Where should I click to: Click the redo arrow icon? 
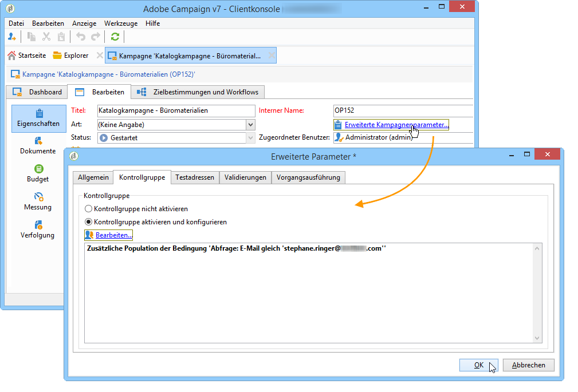[96, 37]
